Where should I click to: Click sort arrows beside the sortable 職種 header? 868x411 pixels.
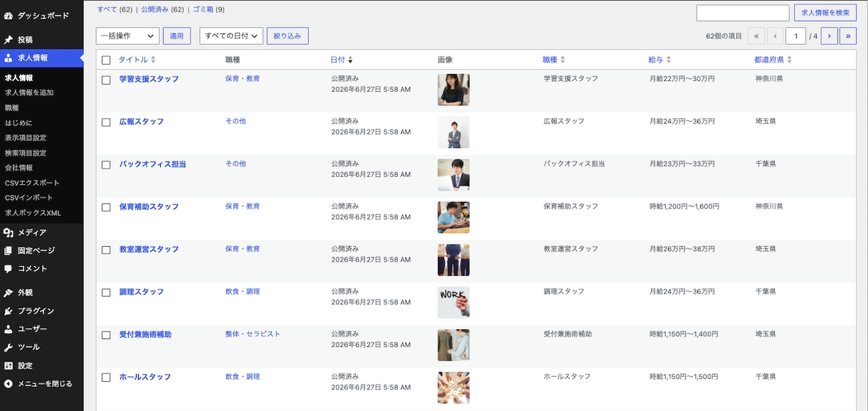[563, 60]
